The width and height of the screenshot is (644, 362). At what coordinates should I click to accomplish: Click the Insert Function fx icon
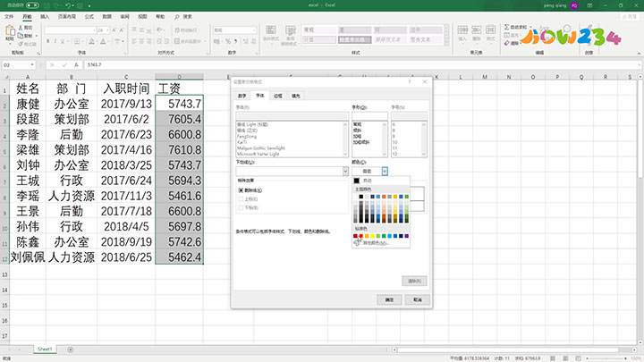click(76, 65)
